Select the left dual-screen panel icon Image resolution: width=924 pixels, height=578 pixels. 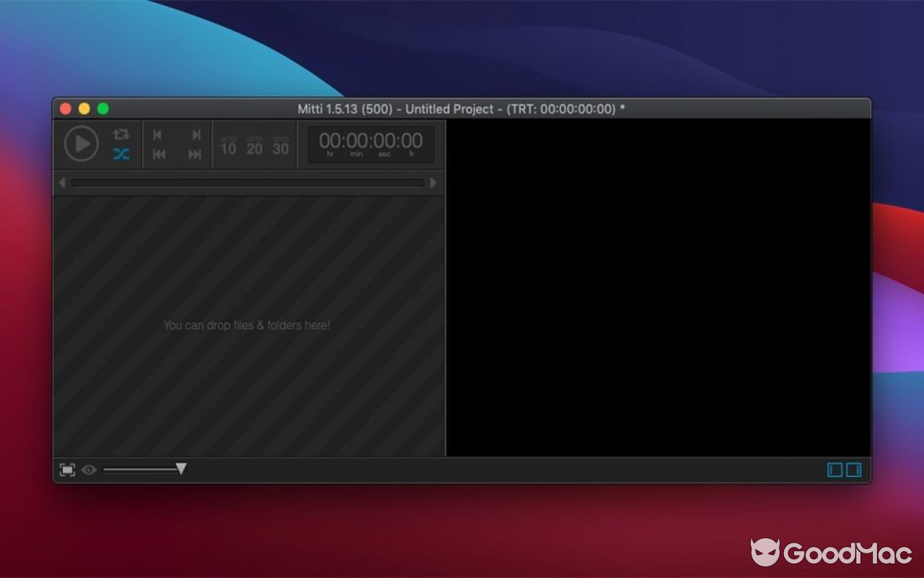834,470
